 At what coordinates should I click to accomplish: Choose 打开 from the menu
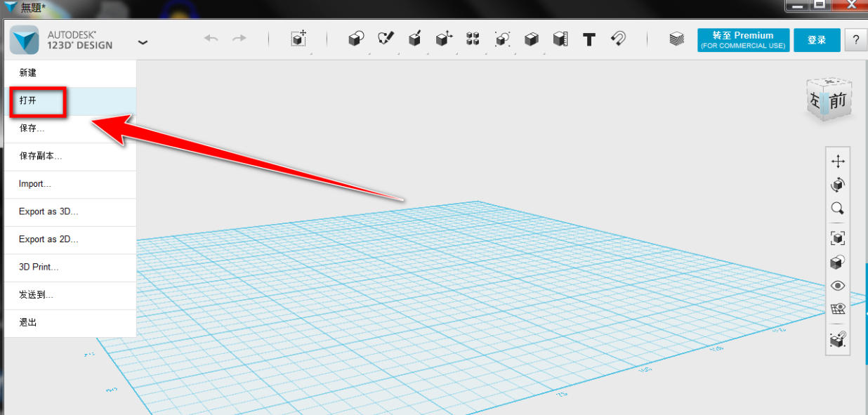tap(70, 101)
